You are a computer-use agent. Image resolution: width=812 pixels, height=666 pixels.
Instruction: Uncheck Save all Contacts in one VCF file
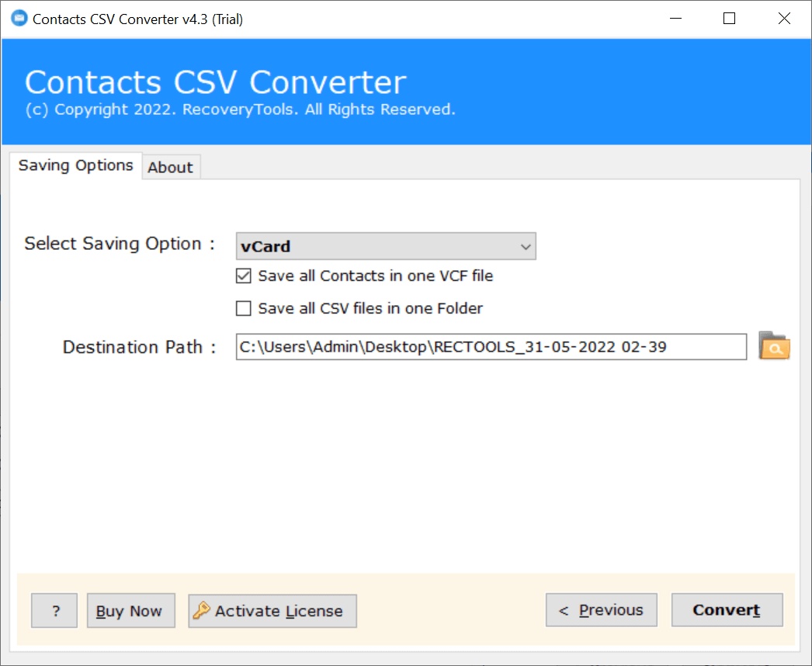(244, 276)
